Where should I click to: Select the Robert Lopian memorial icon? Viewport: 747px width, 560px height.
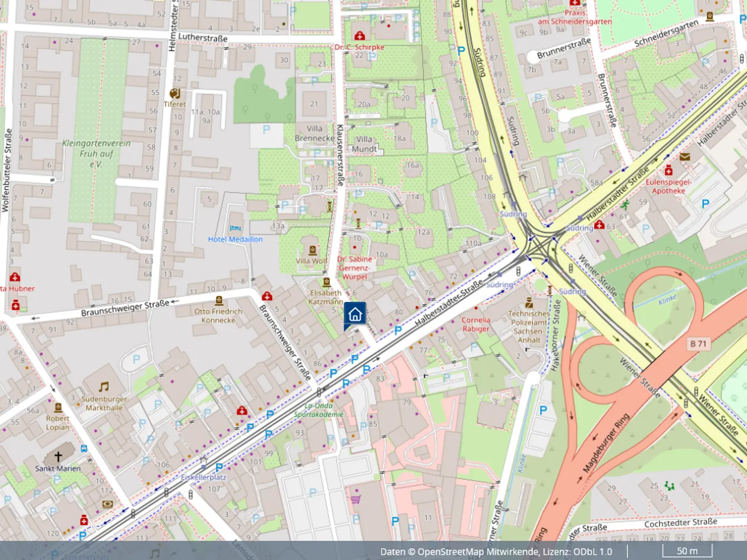(58, 408)
